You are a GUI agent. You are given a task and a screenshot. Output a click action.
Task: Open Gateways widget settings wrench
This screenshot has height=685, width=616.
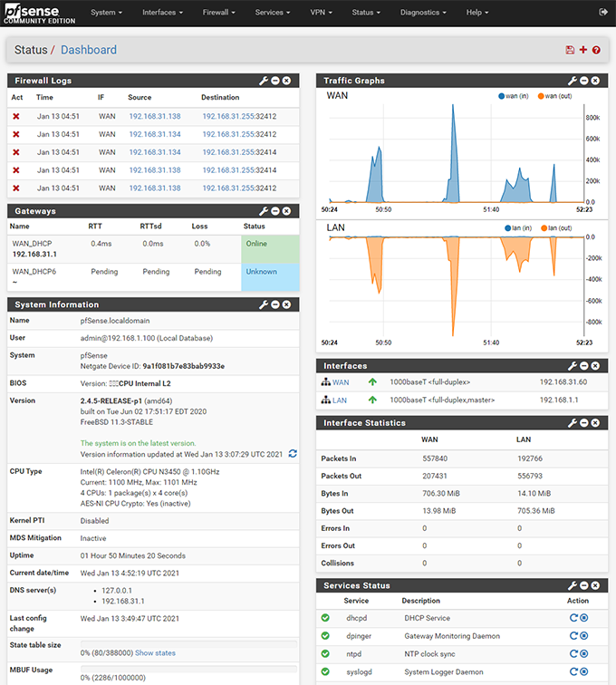coord(264,211)
